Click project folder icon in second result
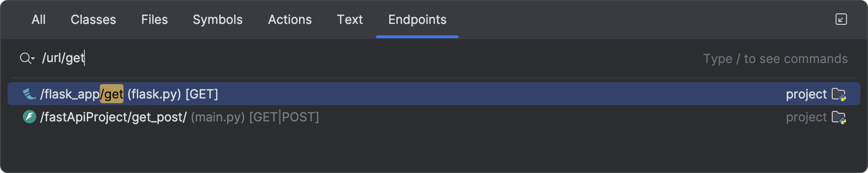Screen dimensions: 868x173 (839, 118)
